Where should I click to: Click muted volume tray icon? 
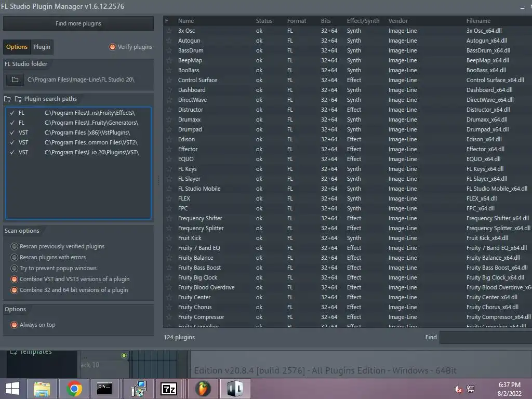coord(458,389)
